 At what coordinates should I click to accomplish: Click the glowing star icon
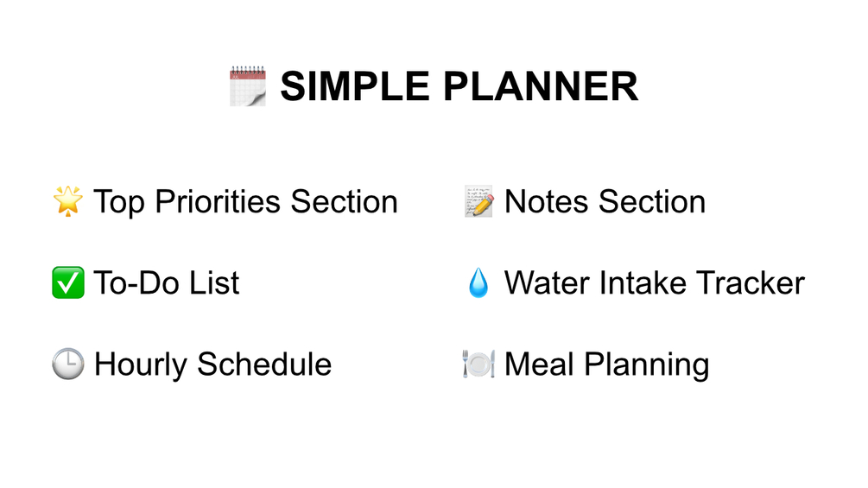point(68,201)
